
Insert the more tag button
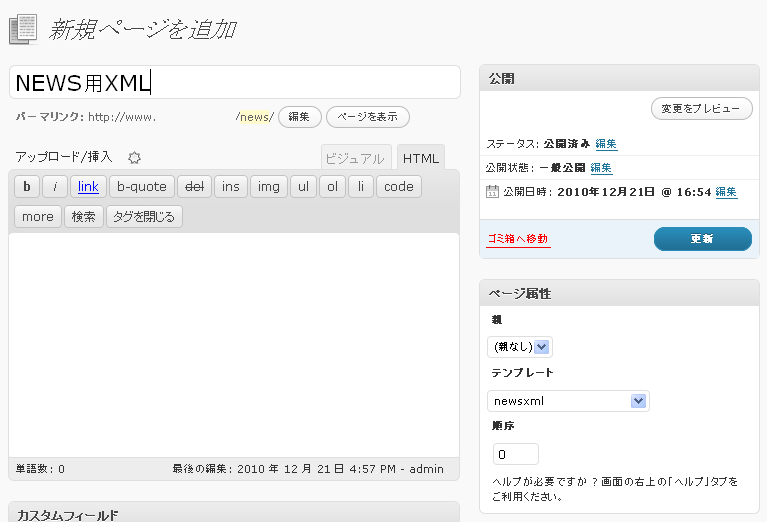point(38,216)
